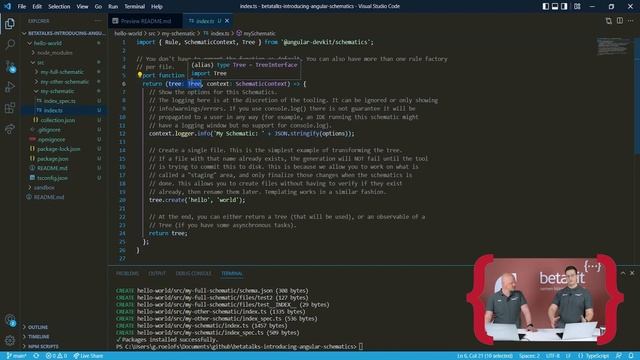Close the bottom terminal panel

click(x=632, y=273)
